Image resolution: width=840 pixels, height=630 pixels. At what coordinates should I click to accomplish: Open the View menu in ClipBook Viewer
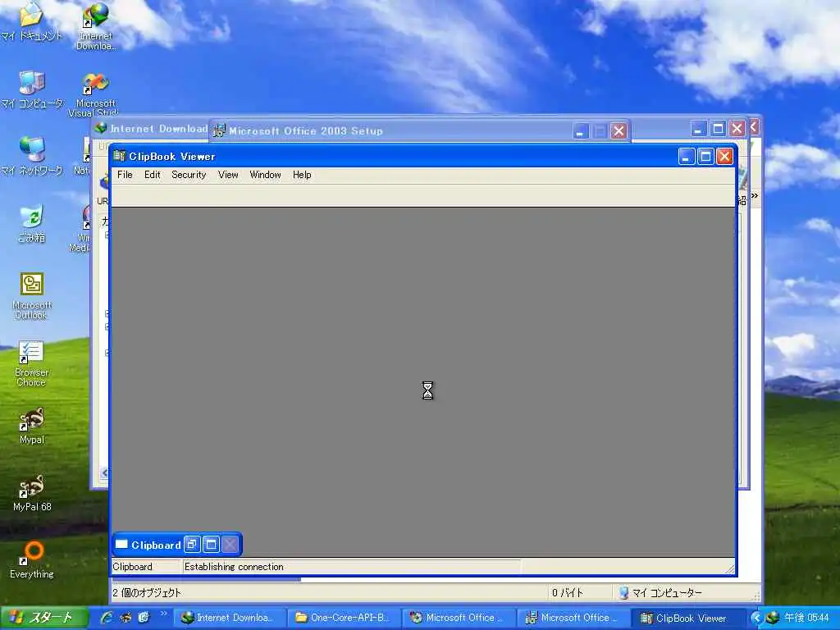point(228,175)
